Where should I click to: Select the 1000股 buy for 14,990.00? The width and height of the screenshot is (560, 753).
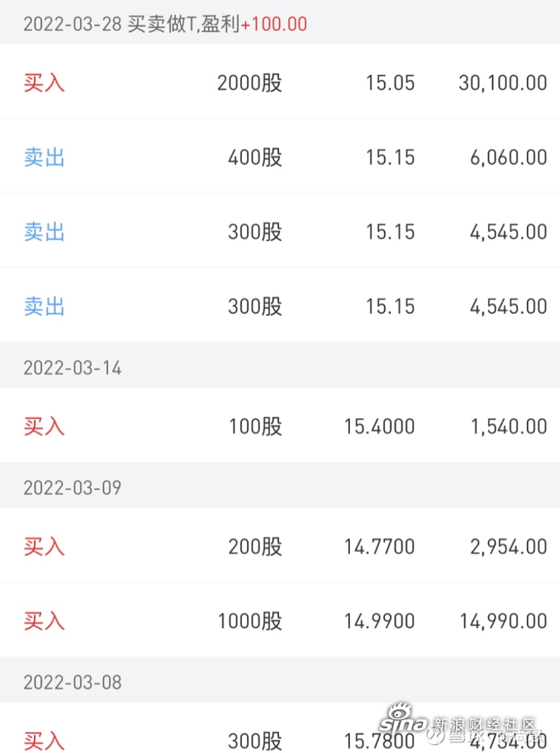pyautogui.click(x=280, y=620)
